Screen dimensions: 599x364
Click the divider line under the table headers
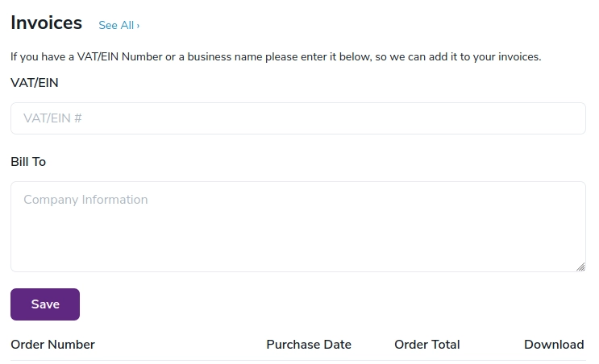[297, 360]
